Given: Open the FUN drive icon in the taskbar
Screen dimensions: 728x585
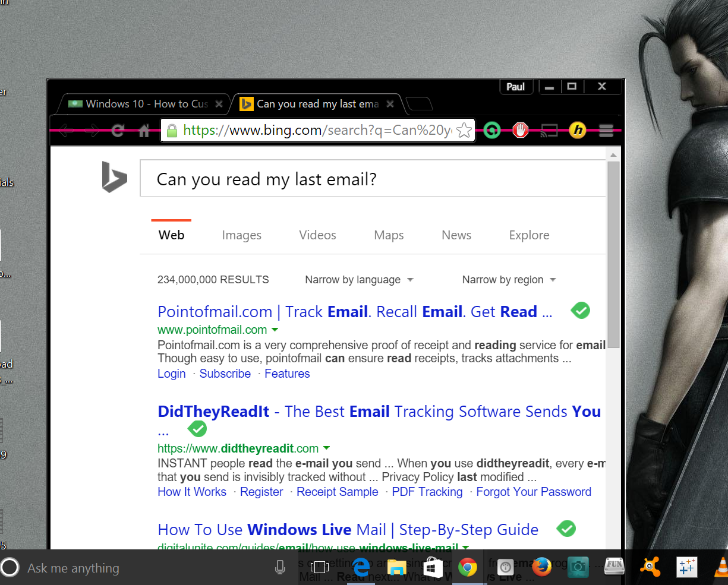Looking at the screenshot, I should pos(614,567).
